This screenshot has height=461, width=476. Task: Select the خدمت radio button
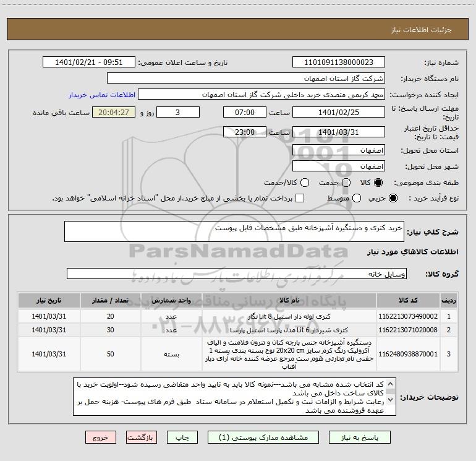pos(346,183)
